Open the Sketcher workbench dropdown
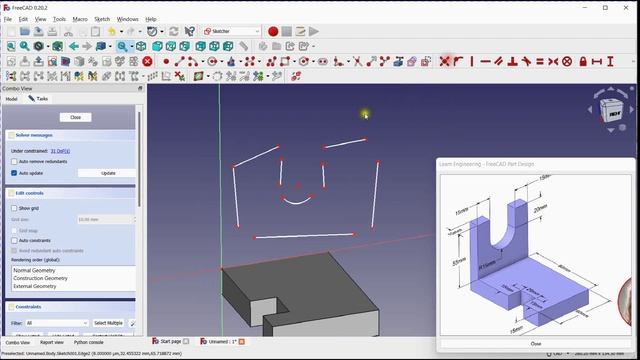Viewport: 640px width, 360px height. pyautogui.click(x=232, y=31)
